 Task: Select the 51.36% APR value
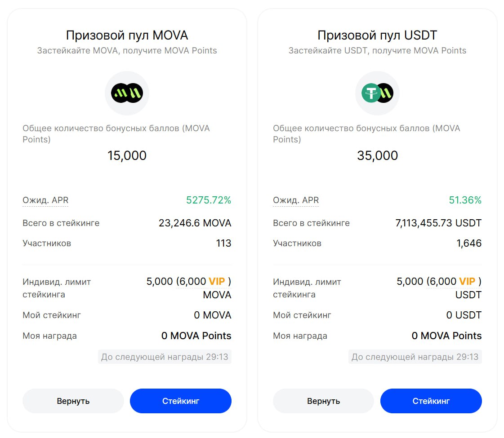pos(465,200)
